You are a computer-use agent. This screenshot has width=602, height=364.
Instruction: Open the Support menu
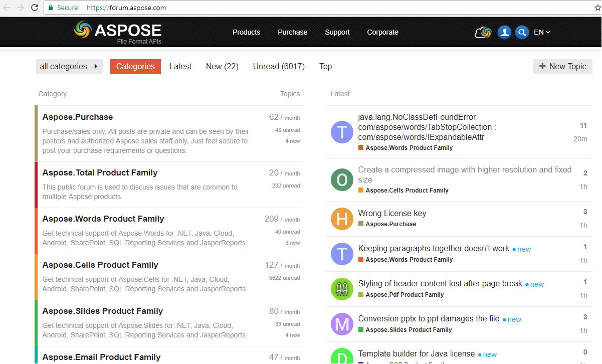click(x=337, y=32)
